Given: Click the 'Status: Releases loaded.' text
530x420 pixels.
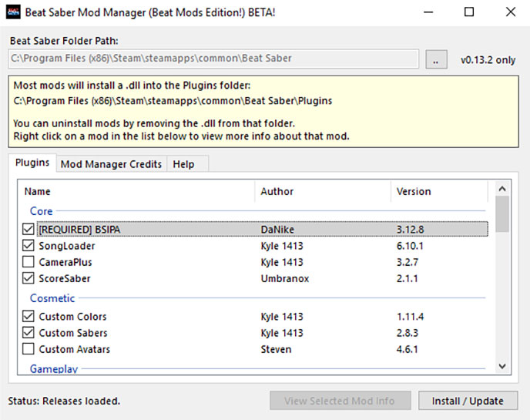Looking at the screenshot, I should click(x=64, y=401).
